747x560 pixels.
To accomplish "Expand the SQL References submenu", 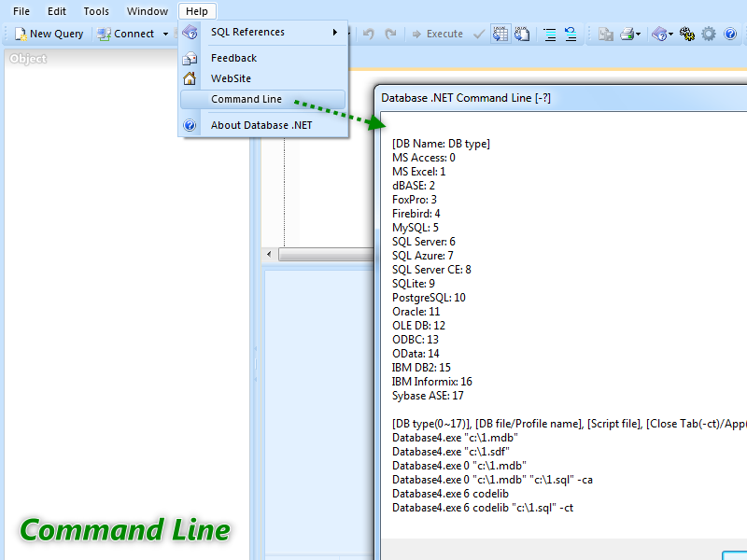I will point(263,32).
